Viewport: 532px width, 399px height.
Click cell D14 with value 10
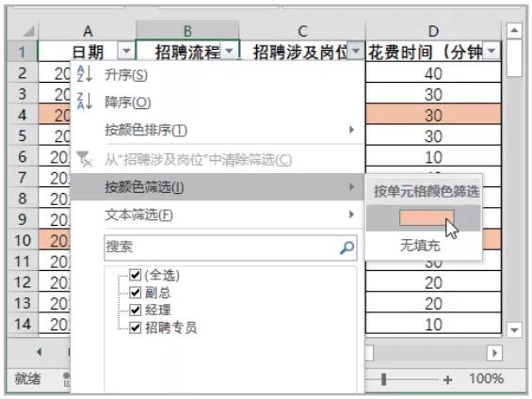433,324
